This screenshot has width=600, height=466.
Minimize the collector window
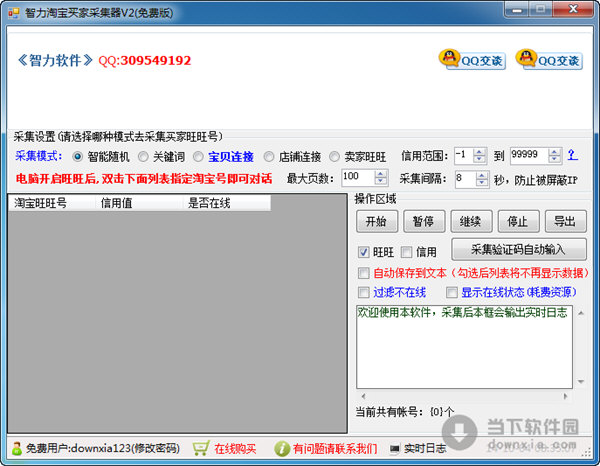tap(517, 9)
